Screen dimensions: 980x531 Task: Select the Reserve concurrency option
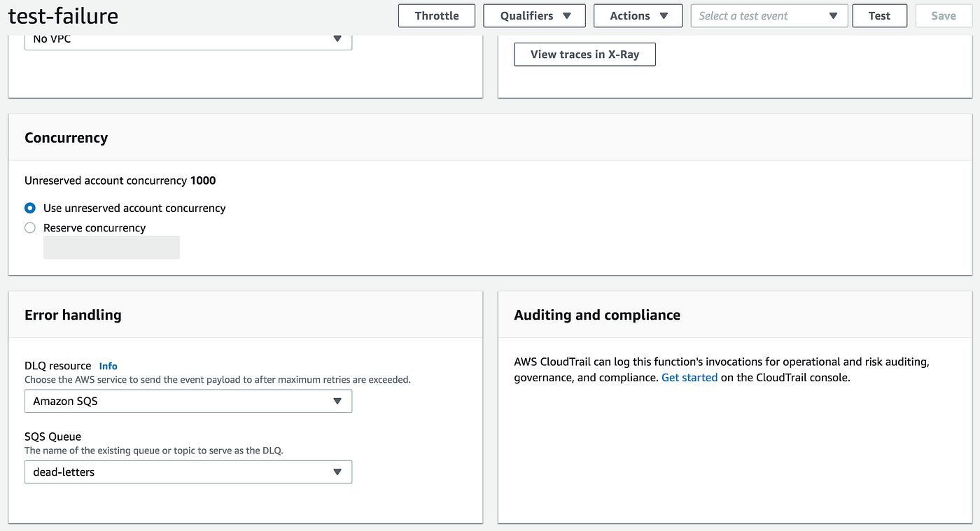(29, 227)
